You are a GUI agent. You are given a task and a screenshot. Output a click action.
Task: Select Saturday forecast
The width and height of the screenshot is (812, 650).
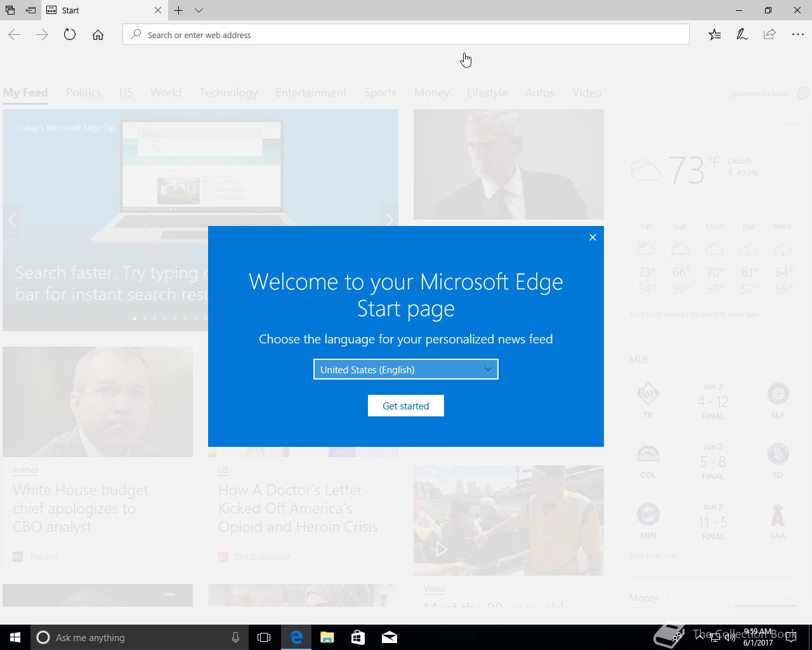click(646, 259)
